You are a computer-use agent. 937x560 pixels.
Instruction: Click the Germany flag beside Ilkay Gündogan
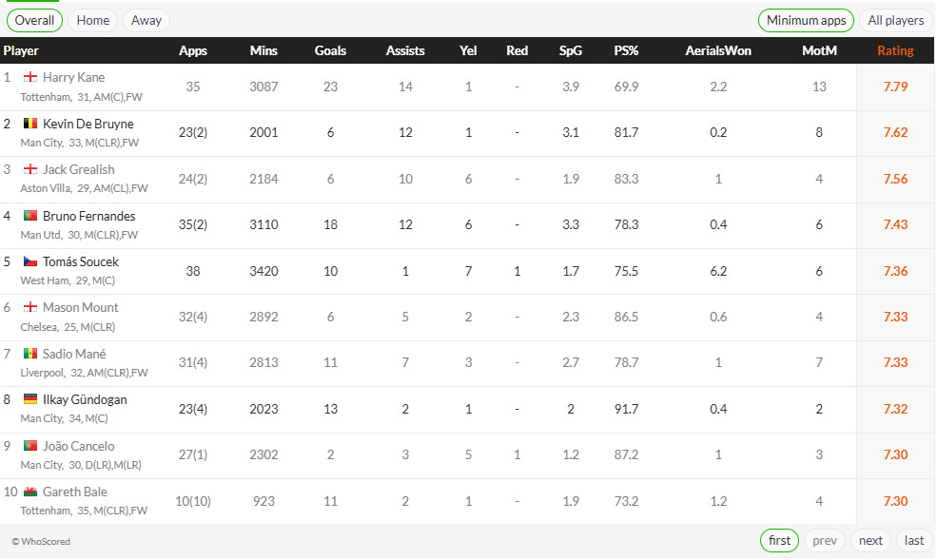point(29,400)
